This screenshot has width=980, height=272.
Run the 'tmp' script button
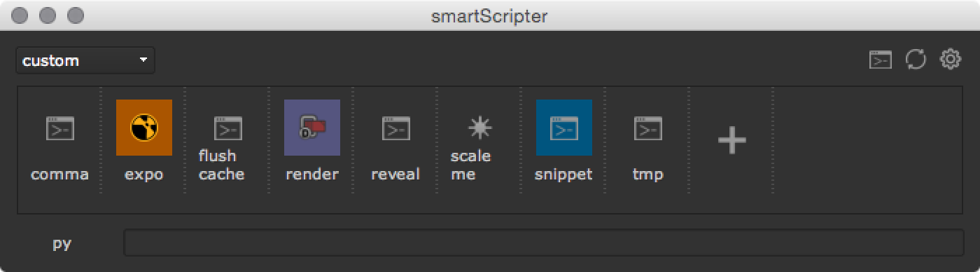click(648, 148)
